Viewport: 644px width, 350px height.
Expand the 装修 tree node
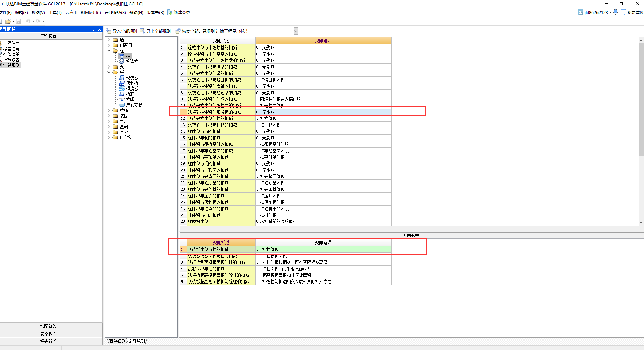[109, 116]
